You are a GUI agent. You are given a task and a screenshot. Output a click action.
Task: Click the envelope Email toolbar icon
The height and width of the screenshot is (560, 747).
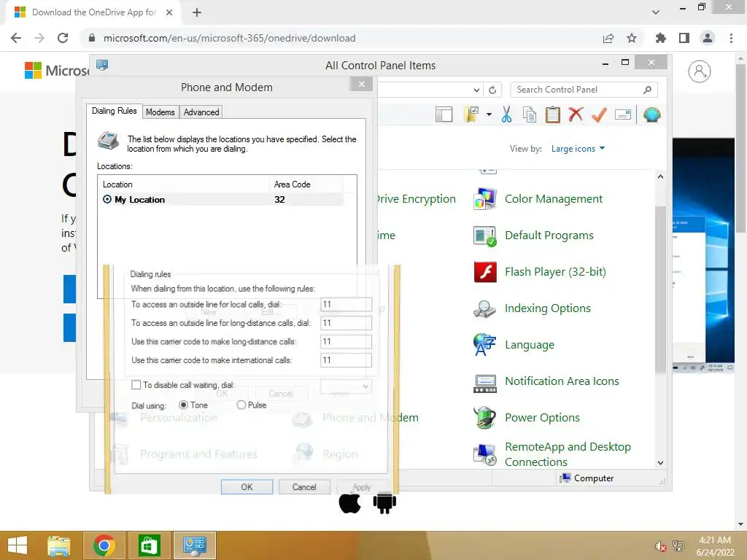click(x=623, y=114)
